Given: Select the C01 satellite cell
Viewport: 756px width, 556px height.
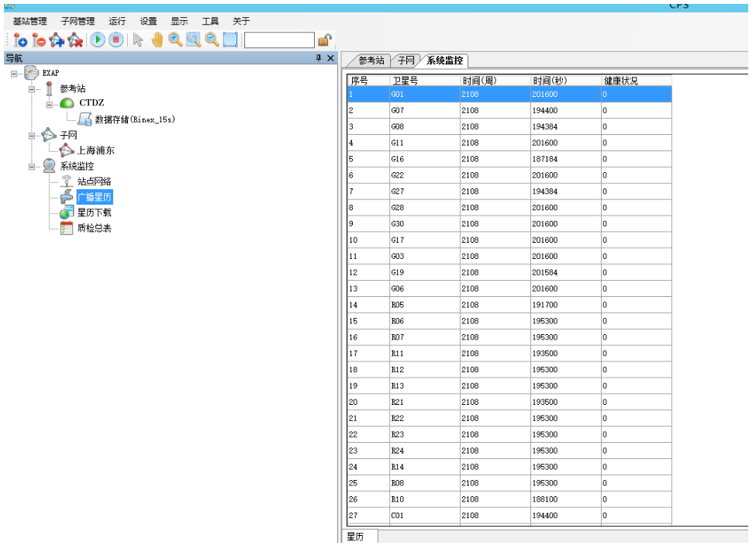Looking at the screenshot, I should 425,516.
